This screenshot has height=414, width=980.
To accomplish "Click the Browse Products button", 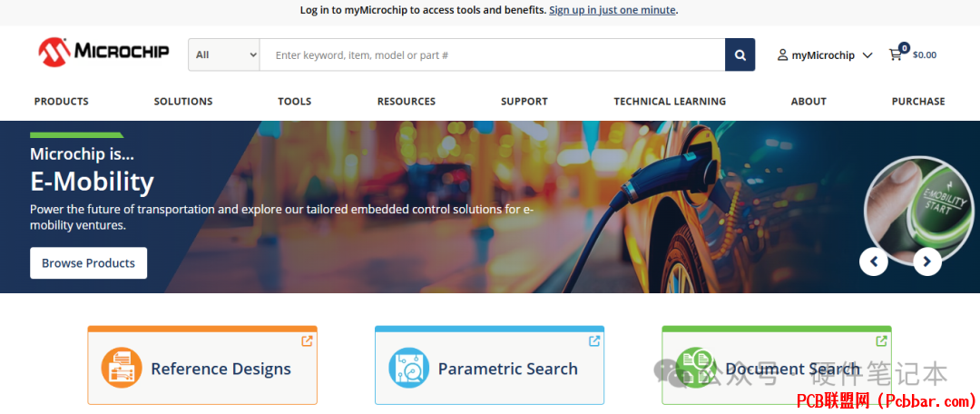I will point(88,262).
